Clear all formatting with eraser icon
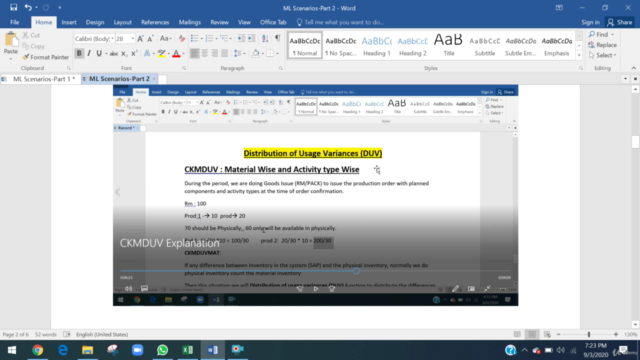This screenshot has width=640, height=360. [182, 39]
